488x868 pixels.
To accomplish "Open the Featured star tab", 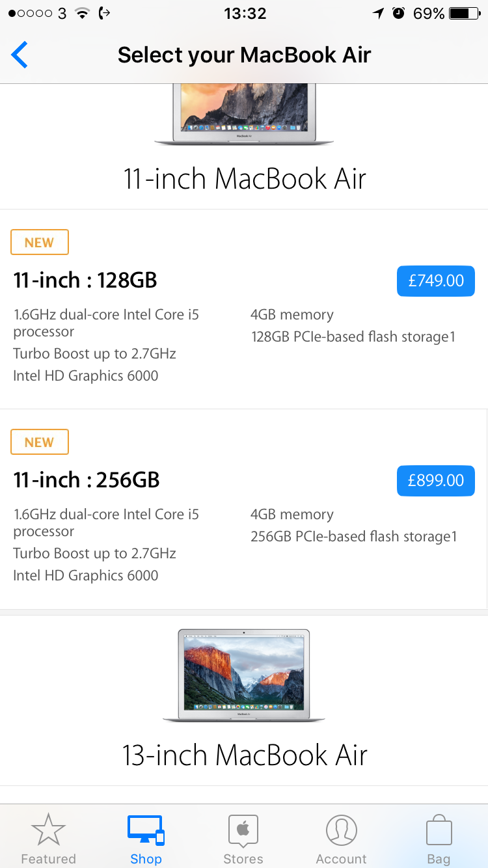I will pos(48,831).
